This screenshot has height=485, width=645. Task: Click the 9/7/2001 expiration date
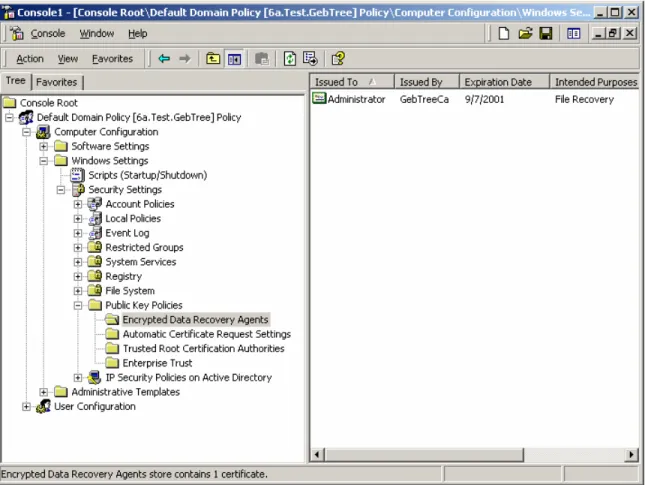pos(484,99)
